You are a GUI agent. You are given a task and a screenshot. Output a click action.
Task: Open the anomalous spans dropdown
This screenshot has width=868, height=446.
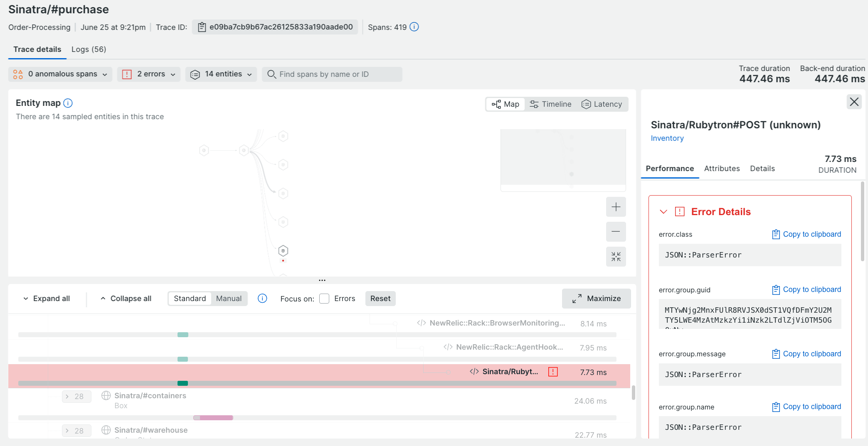click(x=60, y=74)
